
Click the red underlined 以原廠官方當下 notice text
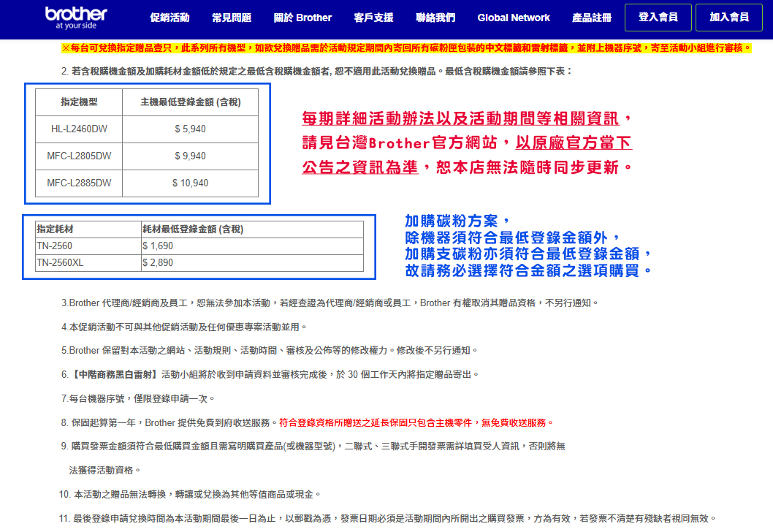[x=573, y=142]
